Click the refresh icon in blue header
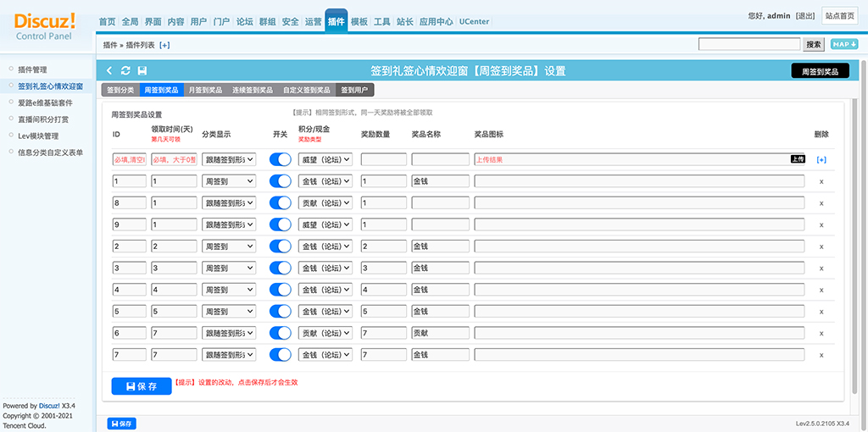The width and height of the screenshot is (868, 432). (x=126, y=71)
